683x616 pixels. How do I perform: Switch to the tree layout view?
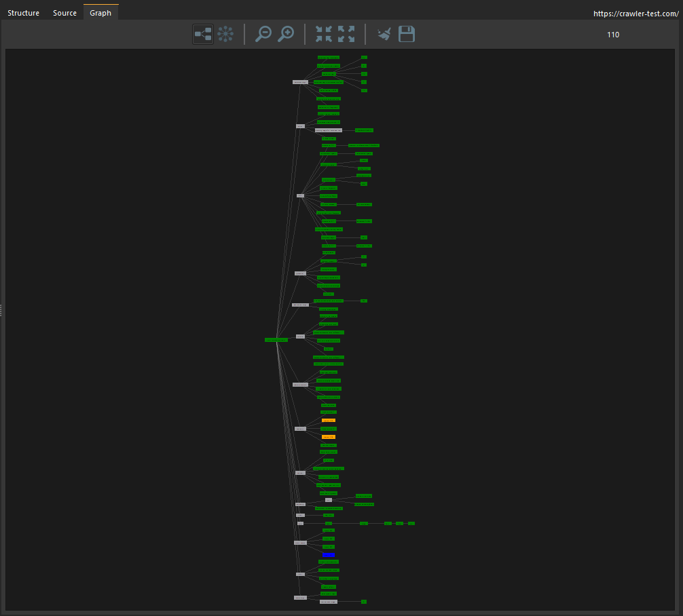[203, 34]
